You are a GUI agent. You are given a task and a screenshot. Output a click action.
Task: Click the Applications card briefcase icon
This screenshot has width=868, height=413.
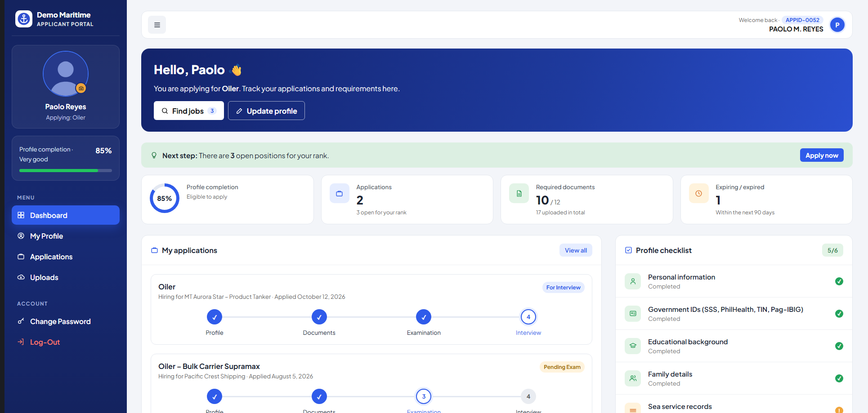point(340,194)
